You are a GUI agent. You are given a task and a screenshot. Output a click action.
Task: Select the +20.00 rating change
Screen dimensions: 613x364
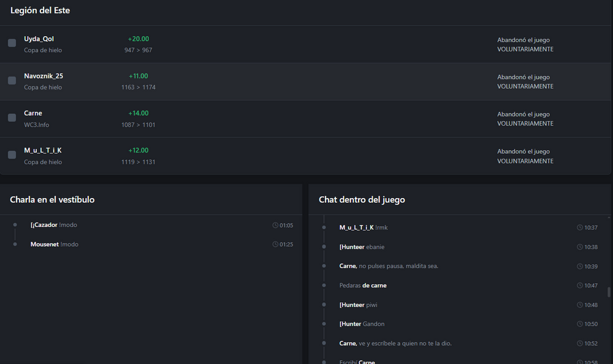(x=139, y=39)
